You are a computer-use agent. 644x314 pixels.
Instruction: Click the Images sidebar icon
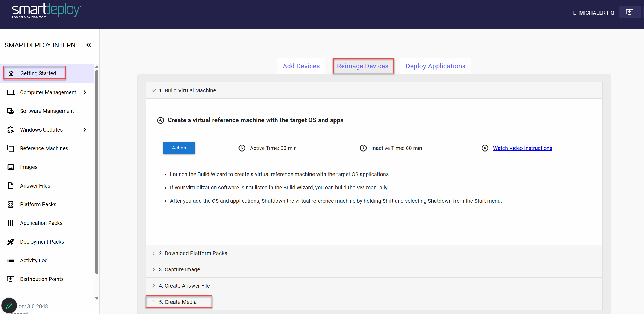(x=11, y=167)
